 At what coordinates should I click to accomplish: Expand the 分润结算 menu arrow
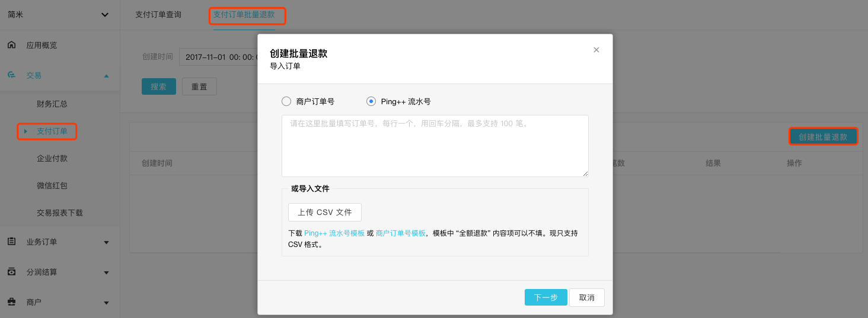(106, 272)
